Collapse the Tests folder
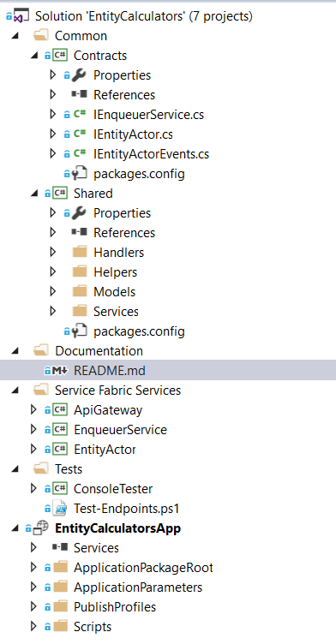Viewport: 336px width, 644px height. coord(15,469)
